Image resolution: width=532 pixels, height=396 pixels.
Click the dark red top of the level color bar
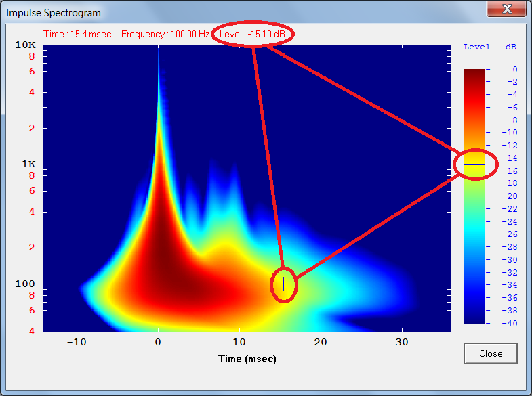[x=474, y=74]
